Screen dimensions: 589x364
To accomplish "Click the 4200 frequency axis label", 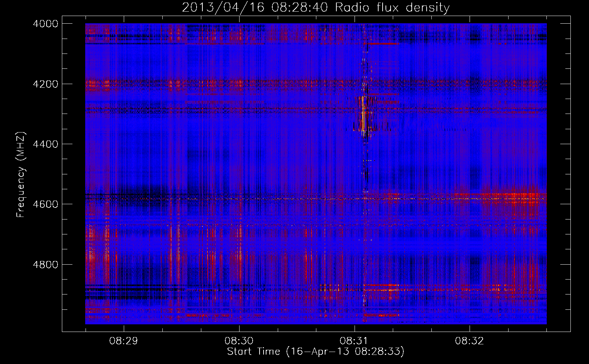I will (x=46, y=84).
